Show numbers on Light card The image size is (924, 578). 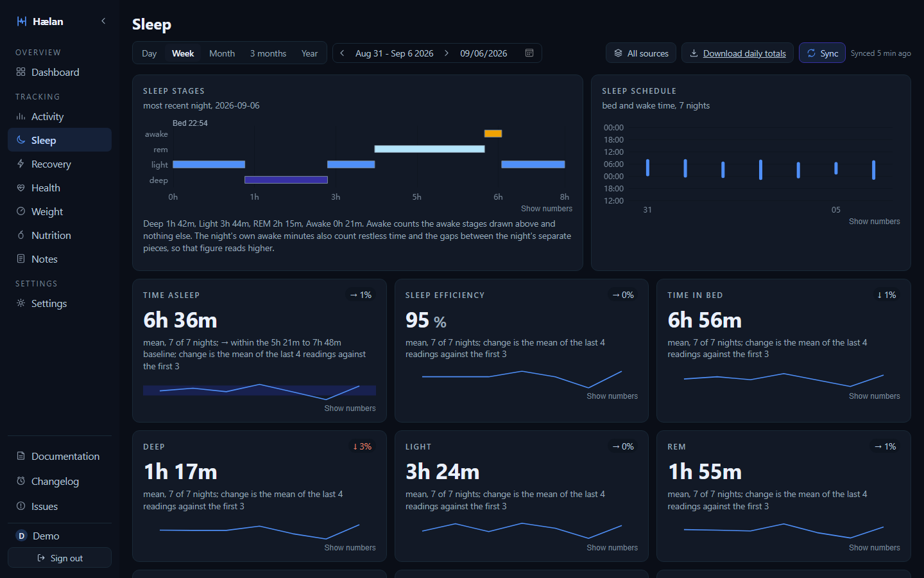tap(612, 548)
